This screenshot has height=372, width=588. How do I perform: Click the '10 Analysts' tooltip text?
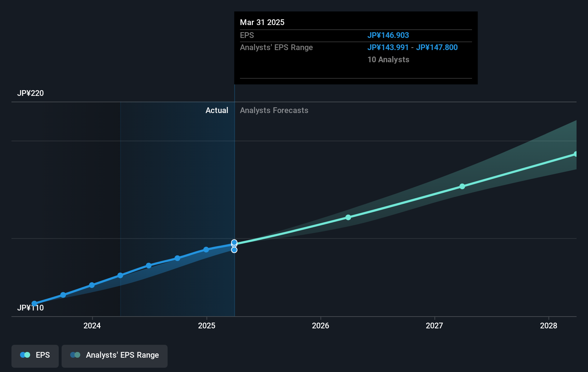389,59
